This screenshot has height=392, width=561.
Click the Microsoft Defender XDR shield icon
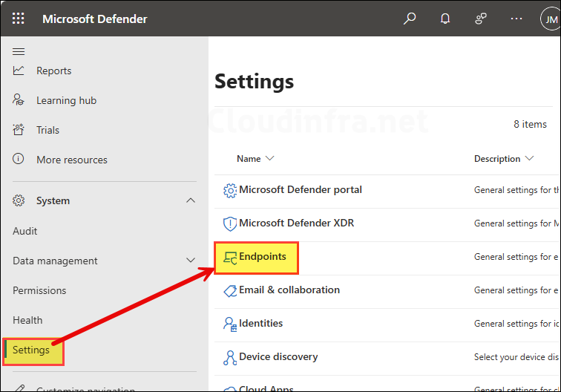[x=230, y=224]
